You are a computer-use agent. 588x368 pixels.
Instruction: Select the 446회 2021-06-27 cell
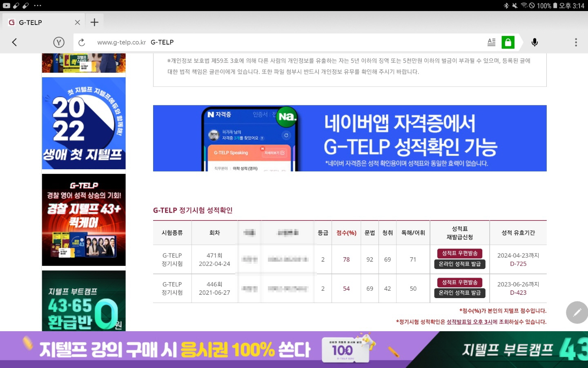214,288
